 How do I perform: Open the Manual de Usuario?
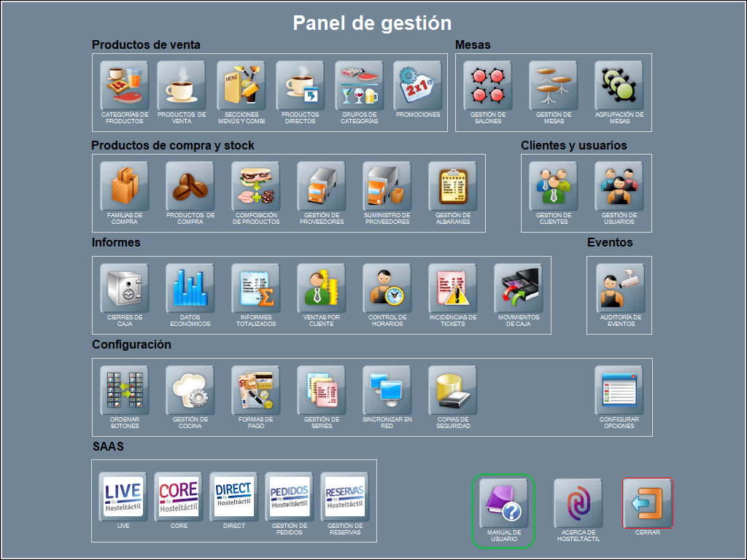pos(503,505)
